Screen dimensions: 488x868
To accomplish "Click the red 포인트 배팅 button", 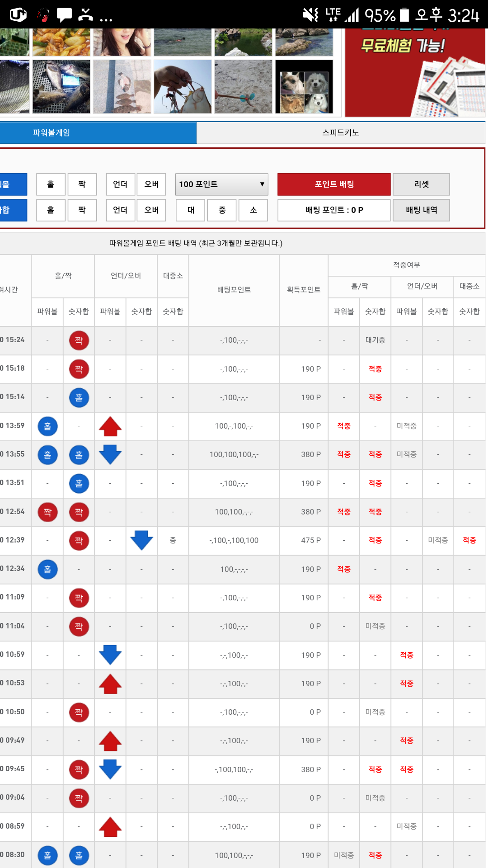I will (334, 184).
